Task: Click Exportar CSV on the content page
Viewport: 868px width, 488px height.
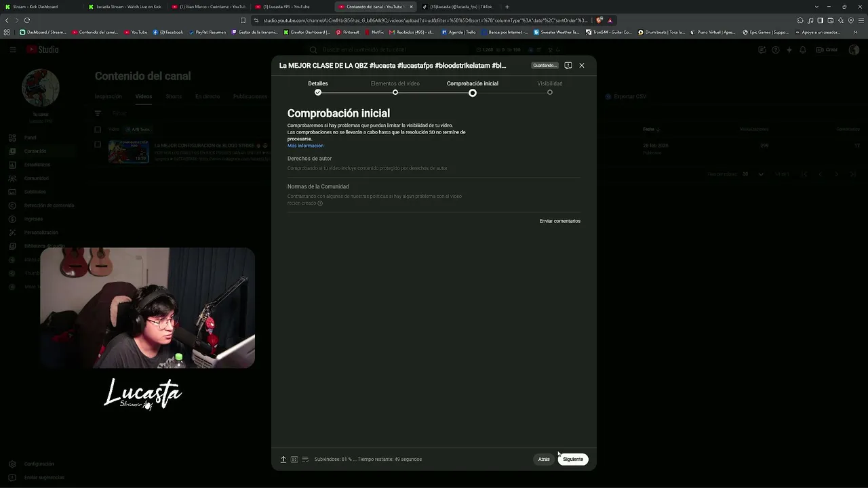Action: click(626, 96)
